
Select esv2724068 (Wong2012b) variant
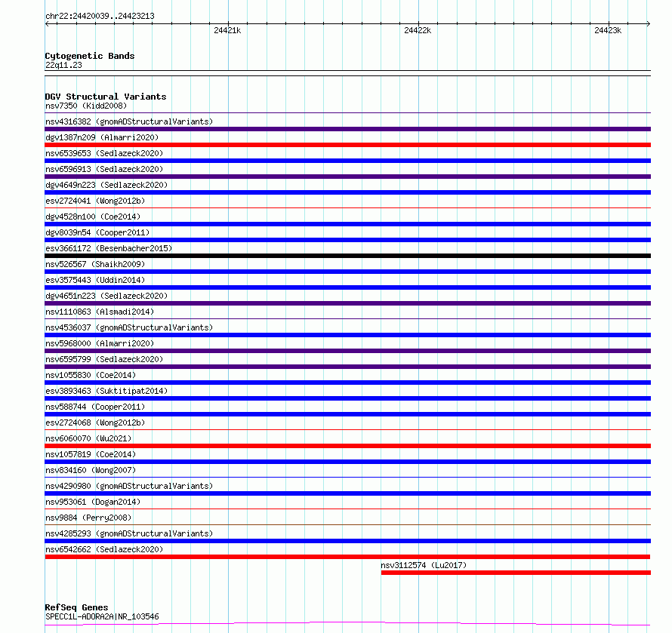[95, 423]
